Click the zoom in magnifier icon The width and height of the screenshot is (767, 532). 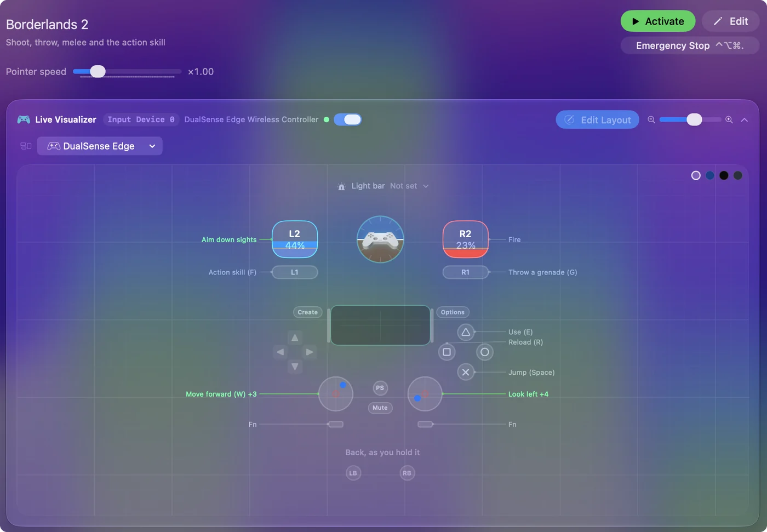point(729,120)
